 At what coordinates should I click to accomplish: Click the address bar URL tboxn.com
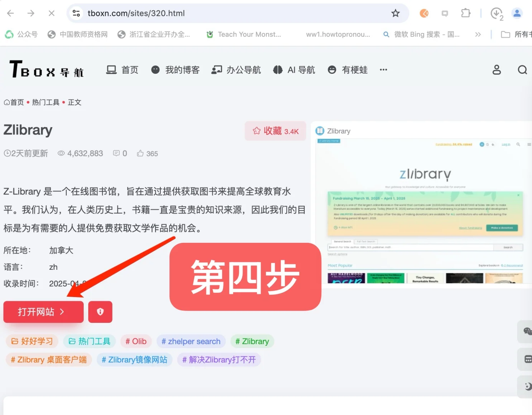(136, 13)
